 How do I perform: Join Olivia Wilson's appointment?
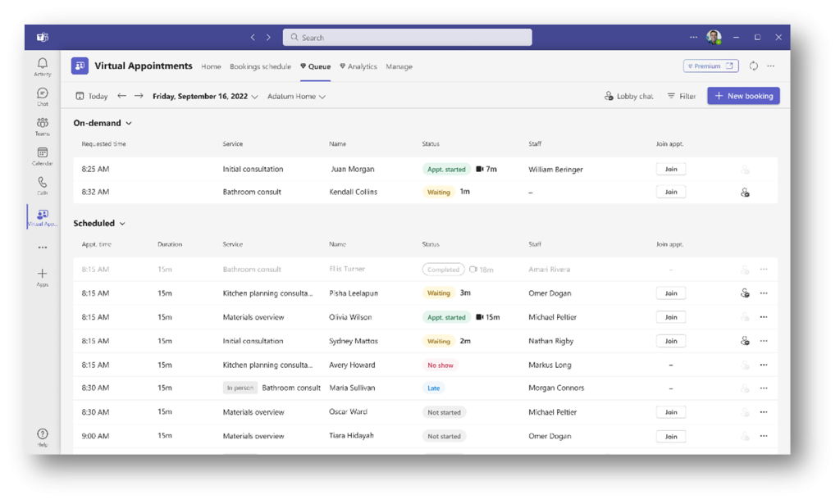(x=671, y=317)
